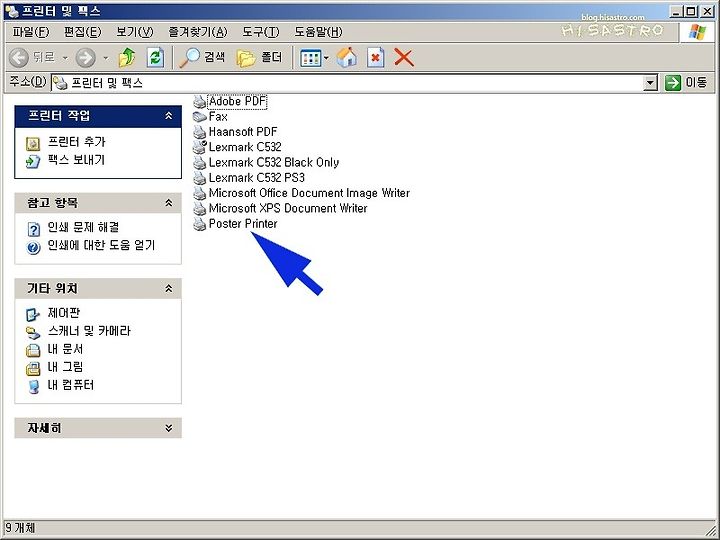Viewport: 720px width, 540px height.
Task: Click the 프린터 추가 link
Action: click(77, 142)
